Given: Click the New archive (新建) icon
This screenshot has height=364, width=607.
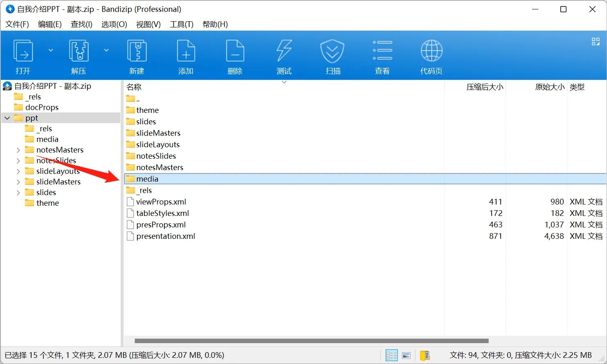Looking at the screenshot, I should [137, 51].
